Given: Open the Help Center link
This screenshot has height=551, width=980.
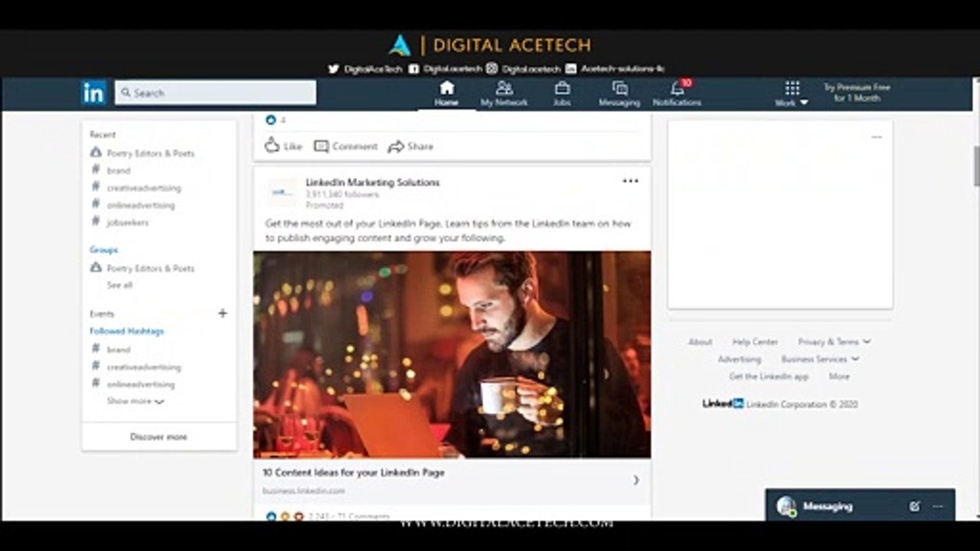Looking at the screenshot, I should tap(755, 342).
